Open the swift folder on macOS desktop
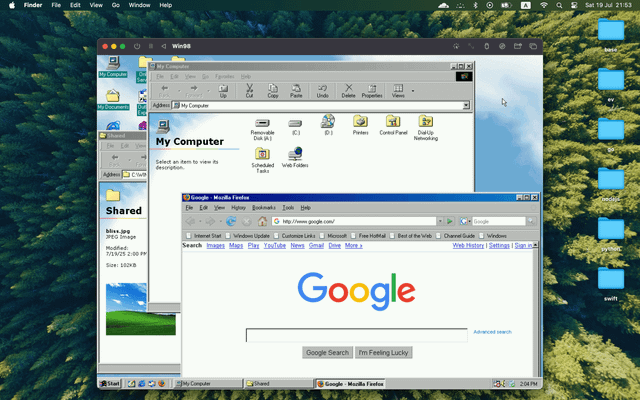Screen dimensions: 640x400 tap(611, 284)
